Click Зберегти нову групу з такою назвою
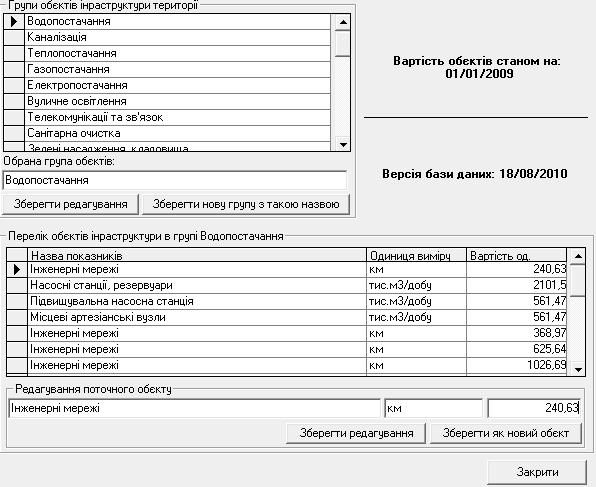 pos(246,204)
